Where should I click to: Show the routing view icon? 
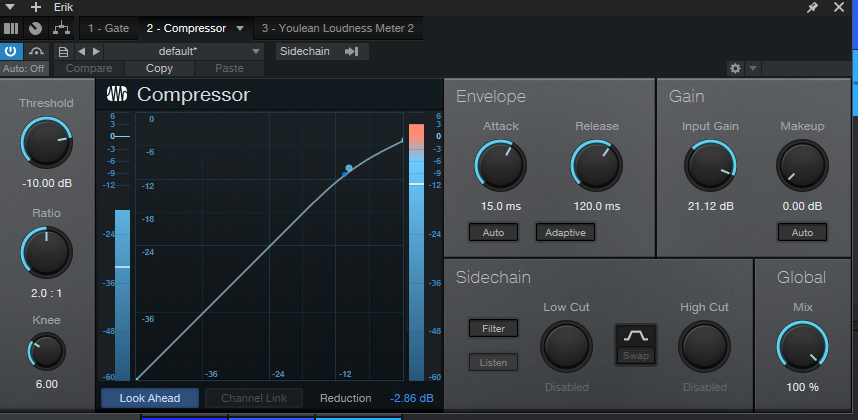[61, 28]
